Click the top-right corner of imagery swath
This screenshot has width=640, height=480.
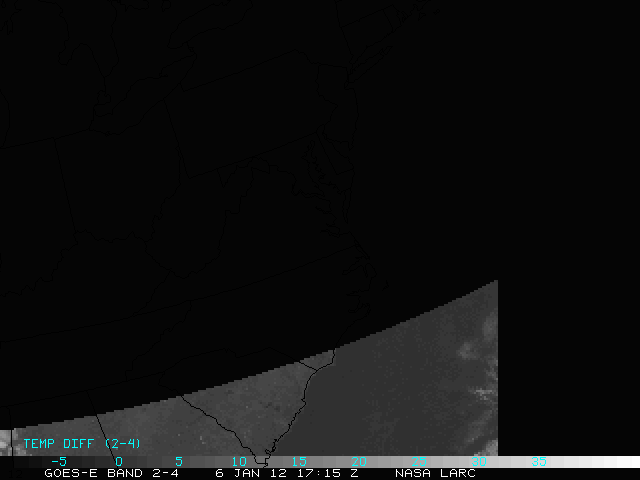(x=496, y=282)
